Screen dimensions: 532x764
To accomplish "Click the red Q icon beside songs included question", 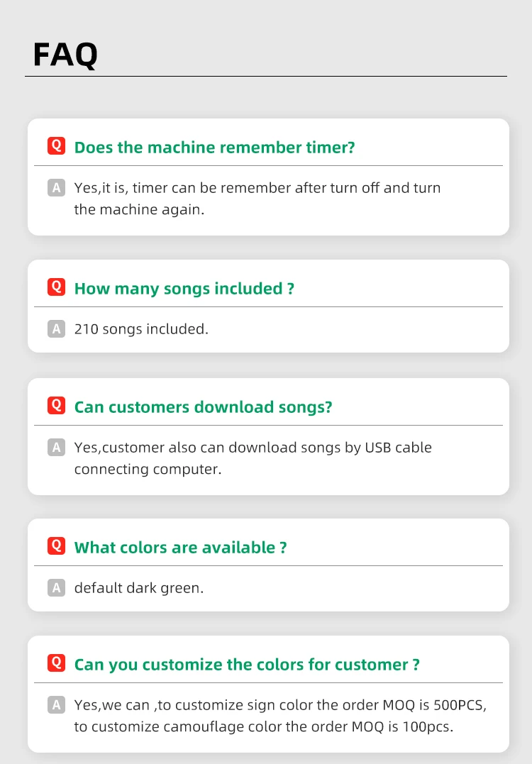I will (x=56, y=287).
